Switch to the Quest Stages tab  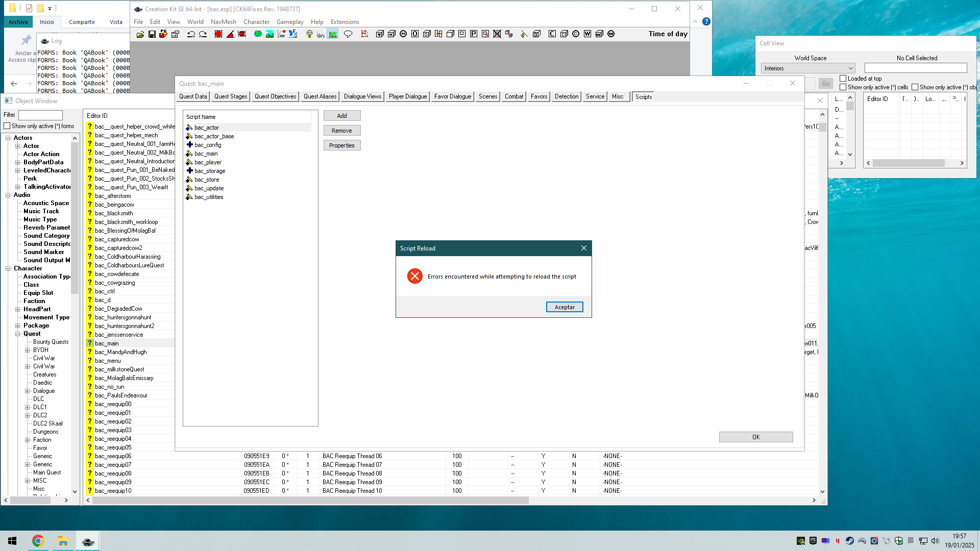[x=231, y=96]
